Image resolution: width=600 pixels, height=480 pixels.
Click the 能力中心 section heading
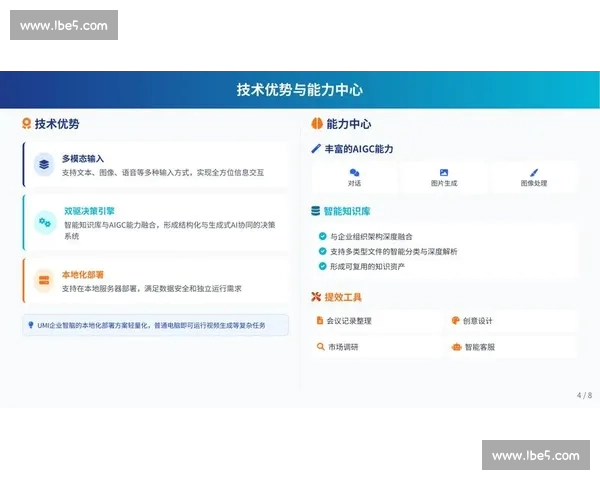pyautogui.click(x=349, y=124)
